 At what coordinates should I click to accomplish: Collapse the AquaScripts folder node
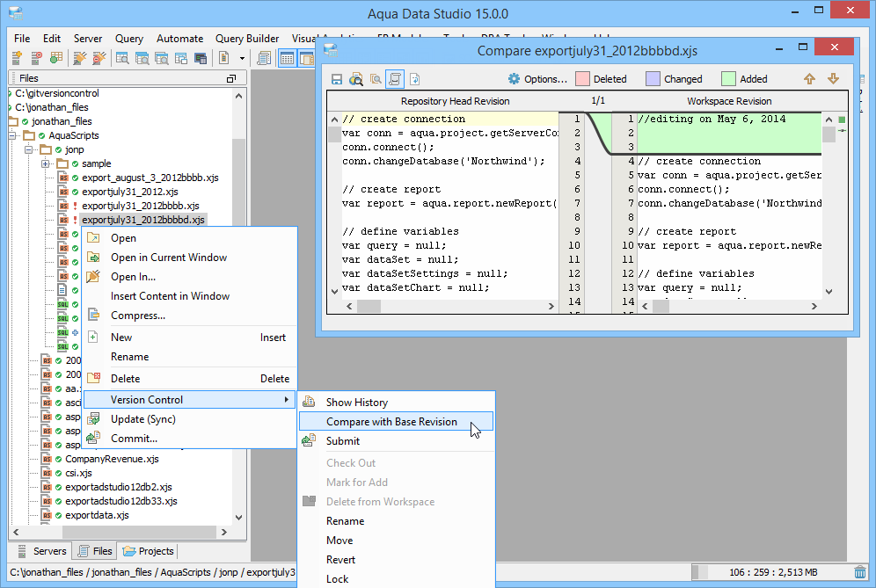[x=11, y=135]
